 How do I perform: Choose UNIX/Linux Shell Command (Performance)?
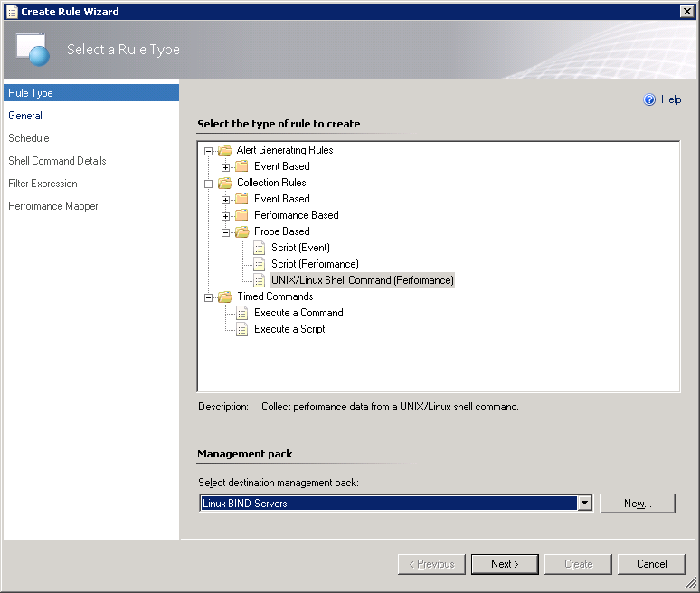[362, 280]
